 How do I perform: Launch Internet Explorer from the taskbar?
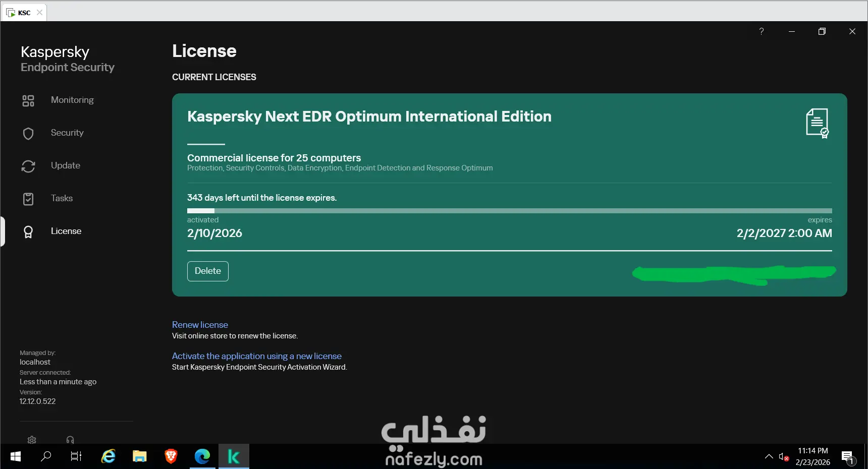108,456
